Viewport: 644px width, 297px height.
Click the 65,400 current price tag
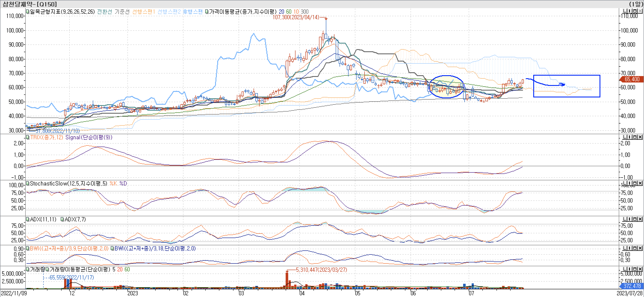[x=632, y=79]
